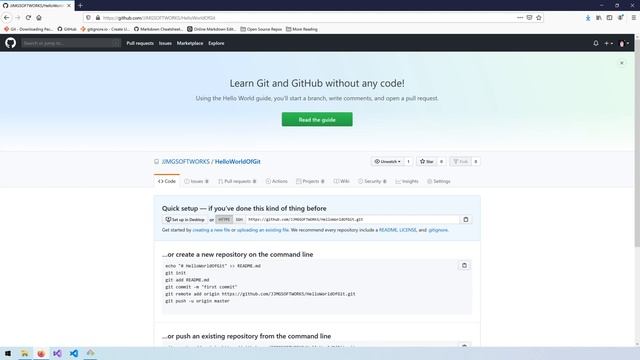
Task: Follow the creating a new file link
Action: (211, 230)
